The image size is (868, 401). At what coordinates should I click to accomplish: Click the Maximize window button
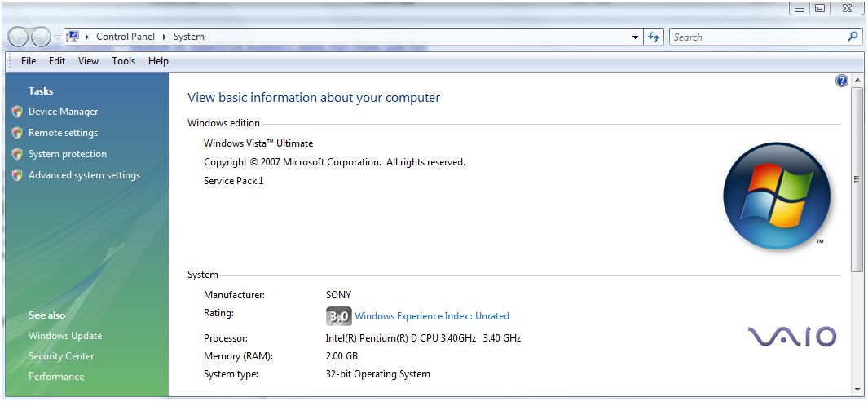tap(821, 8)
